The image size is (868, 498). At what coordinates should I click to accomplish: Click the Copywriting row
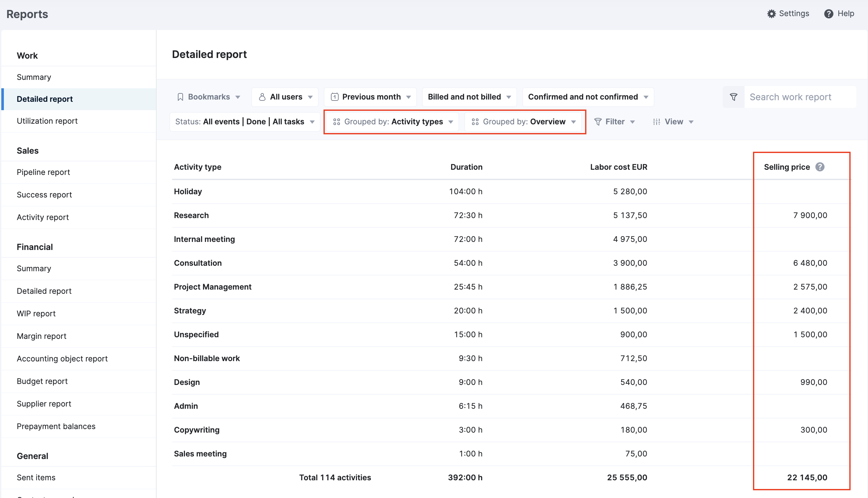pyautogui.click(x=512, y=430)
